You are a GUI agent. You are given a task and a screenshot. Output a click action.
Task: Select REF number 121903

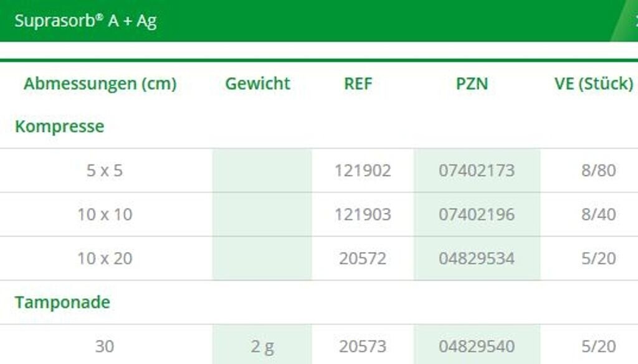coord(363,215)
